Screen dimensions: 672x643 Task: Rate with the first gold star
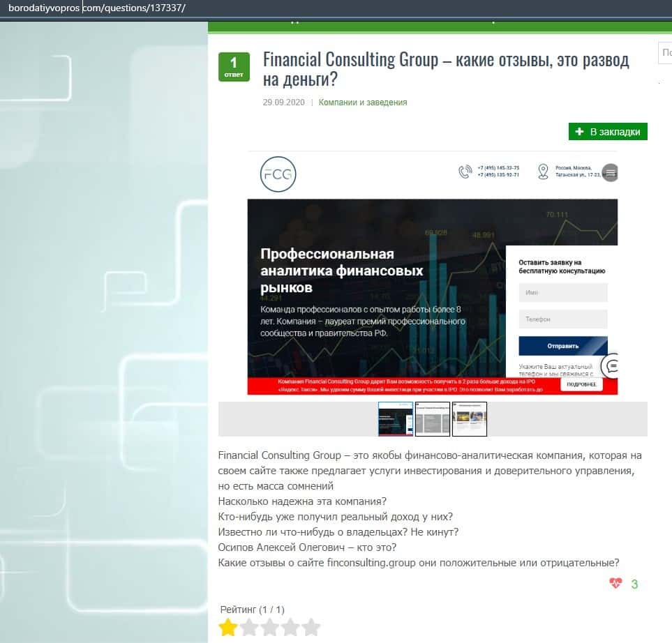click(228, 627)
